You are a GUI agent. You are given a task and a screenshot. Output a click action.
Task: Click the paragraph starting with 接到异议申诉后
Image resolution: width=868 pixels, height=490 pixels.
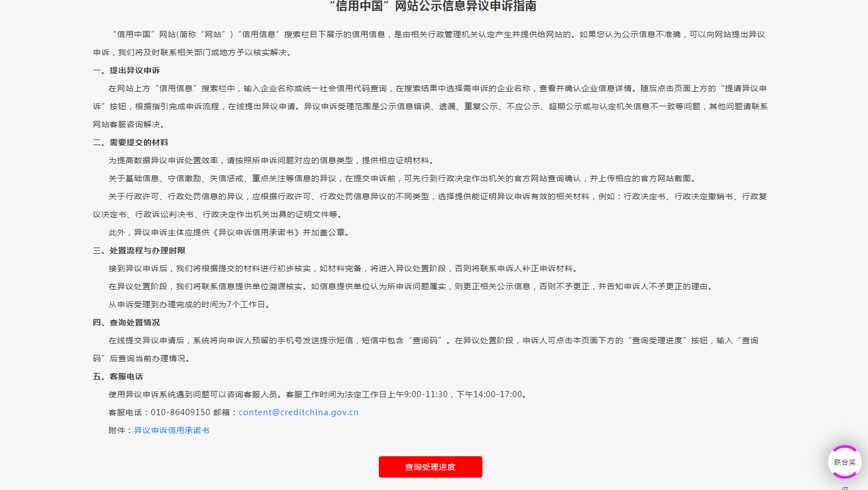point(344,268)
